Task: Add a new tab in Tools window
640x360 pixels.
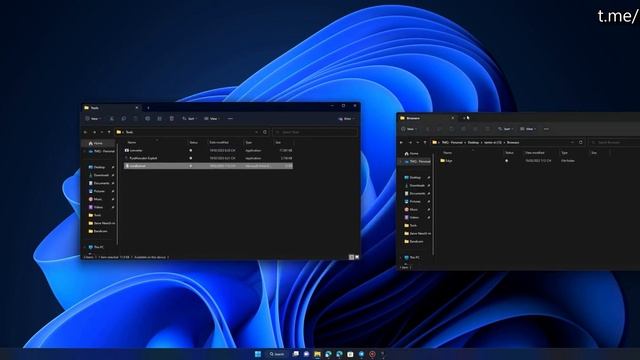Action: [148, 108]
